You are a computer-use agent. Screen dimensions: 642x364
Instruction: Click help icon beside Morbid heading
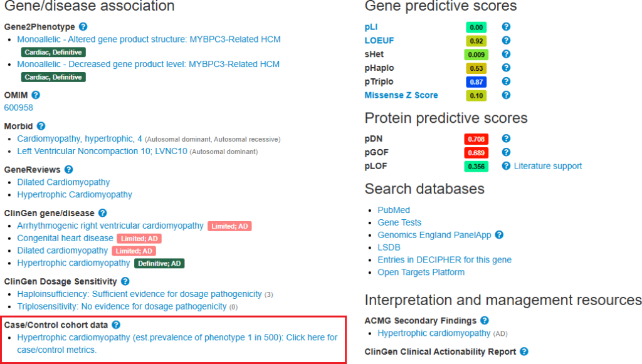click(x=41, y=126)
